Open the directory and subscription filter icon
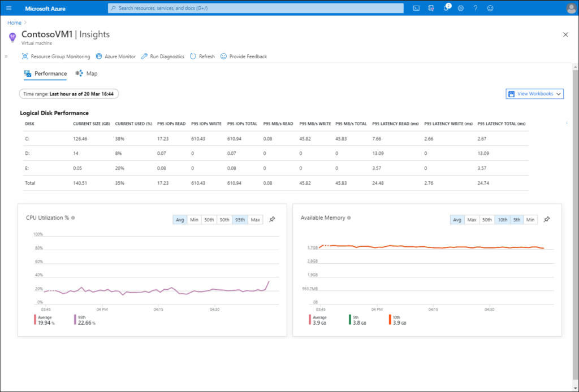Viewport: 579px width, 392px height. (x=431, y=8)
